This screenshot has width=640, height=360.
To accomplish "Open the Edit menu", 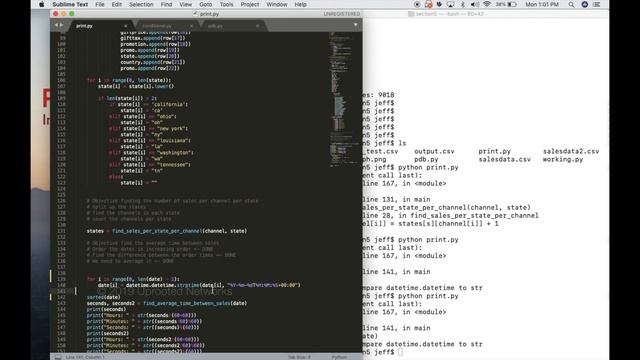I will pos(117,4).
